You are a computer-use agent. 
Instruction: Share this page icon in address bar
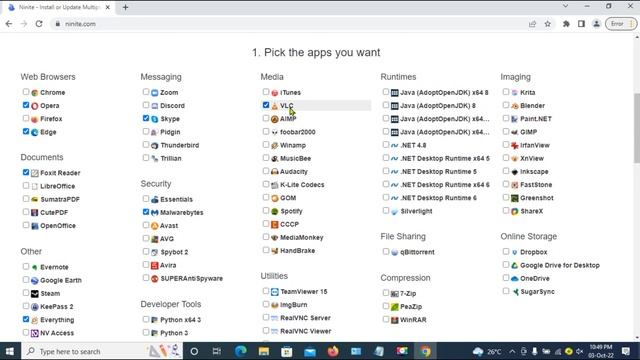pos(532,24)
